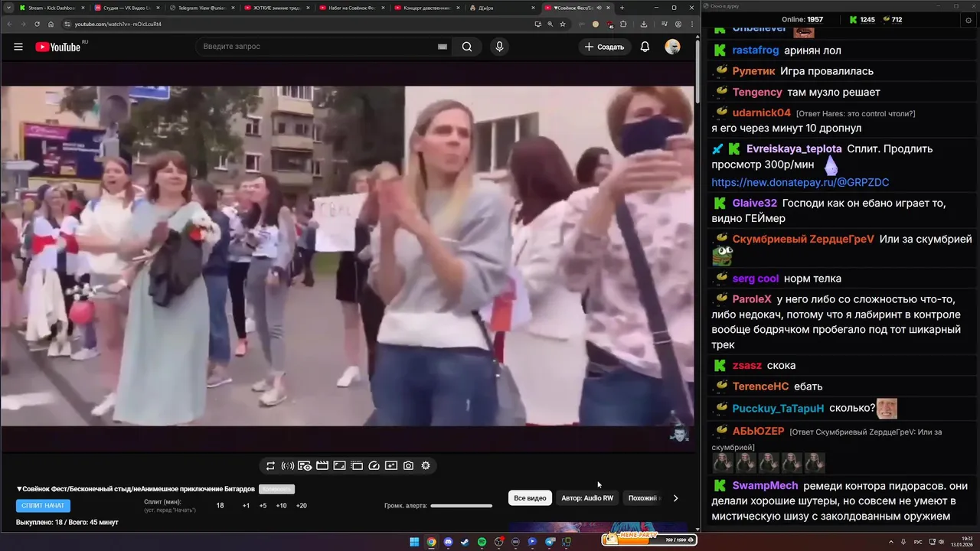Viewport: 980px width, 551px height.
Task: Select the Все видео filter chip
Action: click(530, 498)
